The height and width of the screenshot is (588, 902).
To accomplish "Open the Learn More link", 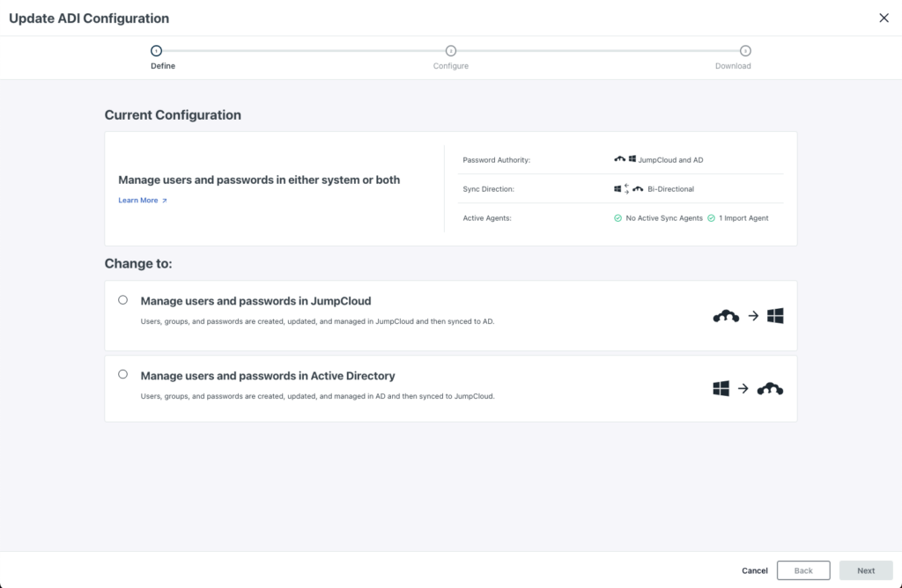I will tap(138, 201).
